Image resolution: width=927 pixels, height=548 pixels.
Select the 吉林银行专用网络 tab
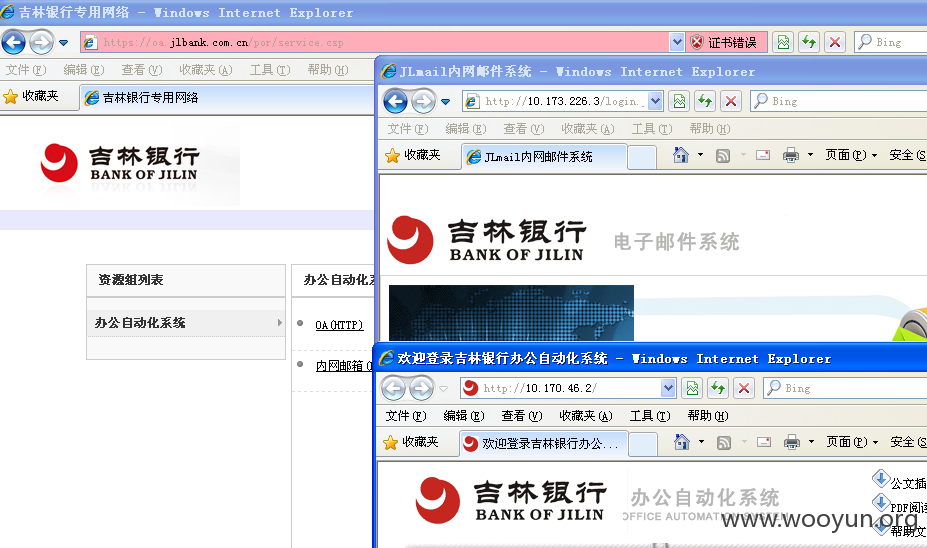(227, 98)
